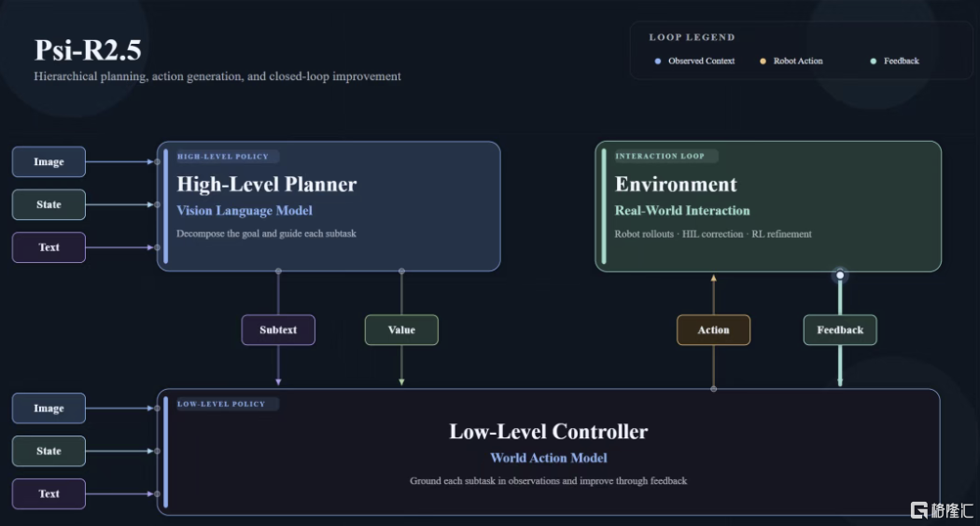Click the Vision Language Model subtitle
This screenshot has width=980, height=526.
point(245,211)
